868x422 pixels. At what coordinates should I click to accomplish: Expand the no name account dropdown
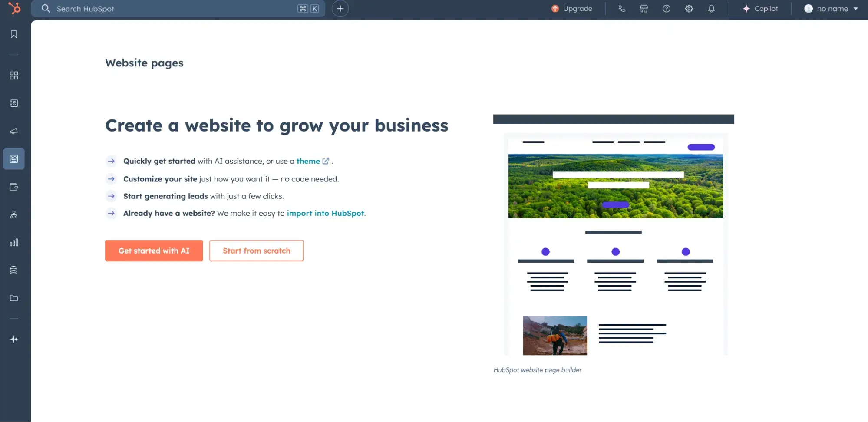coord(831,9)
